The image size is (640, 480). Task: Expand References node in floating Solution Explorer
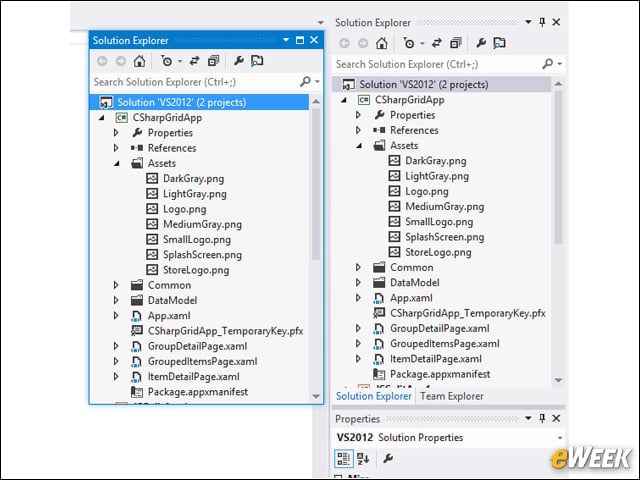[116, 148]
